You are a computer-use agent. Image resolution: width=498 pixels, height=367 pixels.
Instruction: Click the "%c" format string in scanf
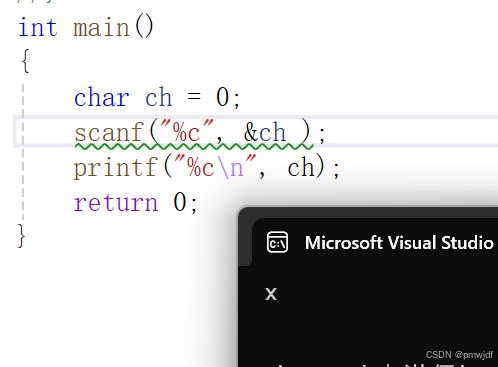(x=186, y=132)
